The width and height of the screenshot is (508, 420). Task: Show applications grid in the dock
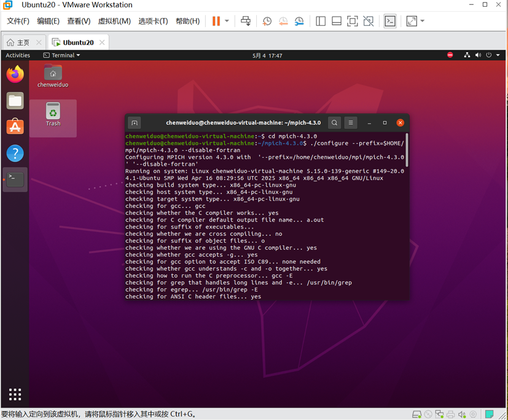[x=15, y=394]
